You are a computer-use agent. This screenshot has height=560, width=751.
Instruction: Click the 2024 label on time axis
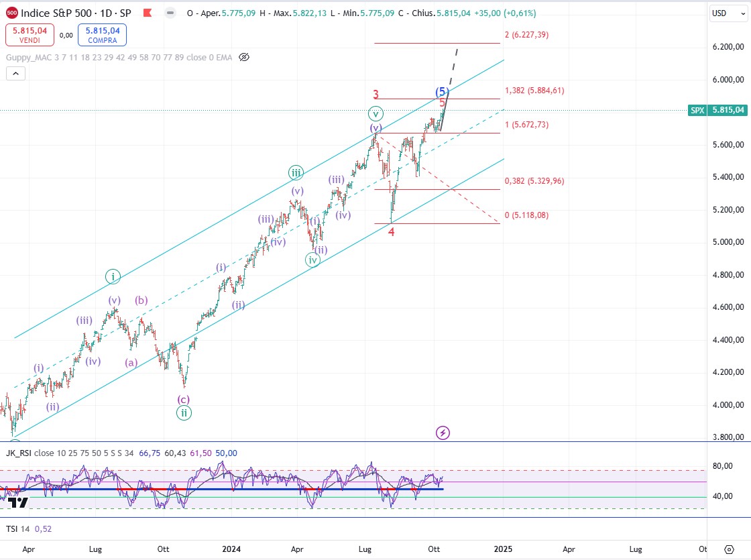231,549
